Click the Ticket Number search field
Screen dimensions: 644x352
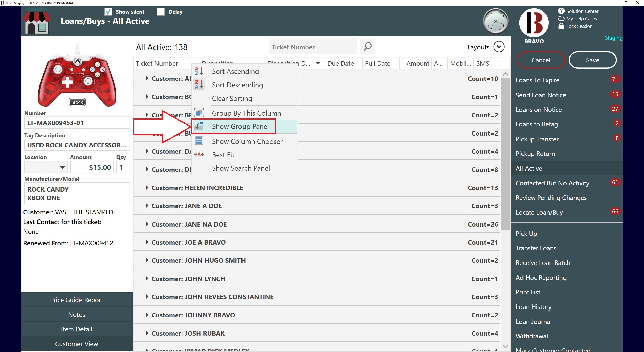point(313,47)
